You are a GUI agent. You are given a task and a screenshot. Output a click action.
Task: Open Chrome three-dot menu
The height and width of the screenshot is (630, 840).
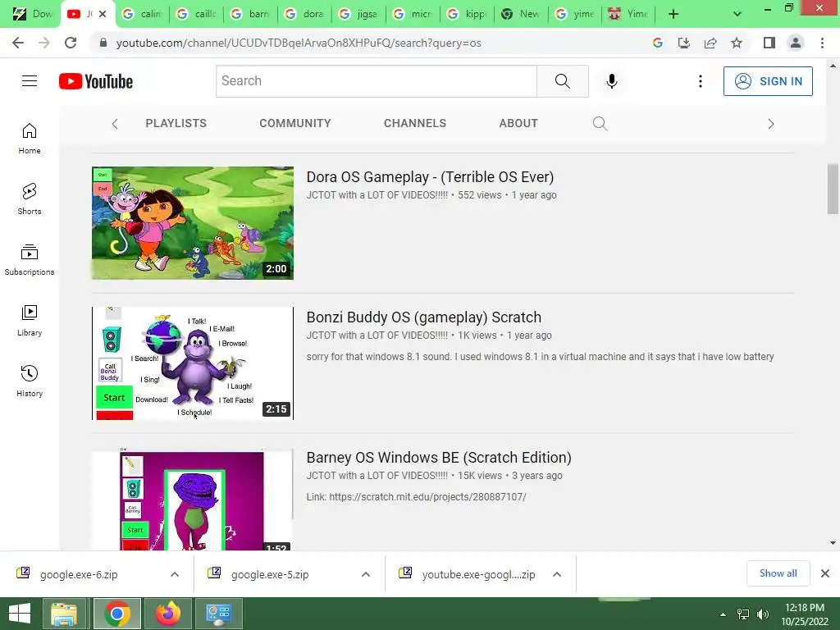(x=822, y=43)
